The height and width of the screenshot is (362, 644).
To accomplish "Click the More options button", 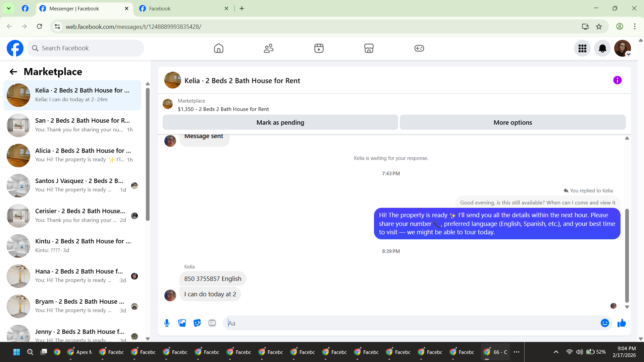I will pyautogui.click(x=513, y=123).
